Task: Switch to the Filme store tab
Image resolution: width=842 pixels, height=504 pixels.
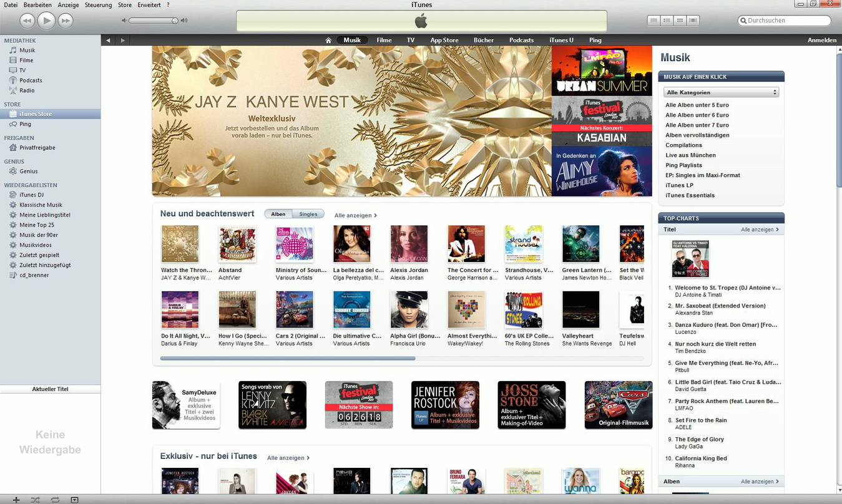Action: [384, 41]
